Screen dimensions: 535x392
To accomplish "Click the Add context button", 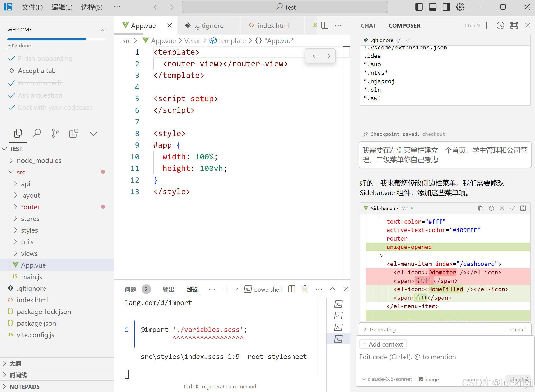I will (x=383, y=344).
